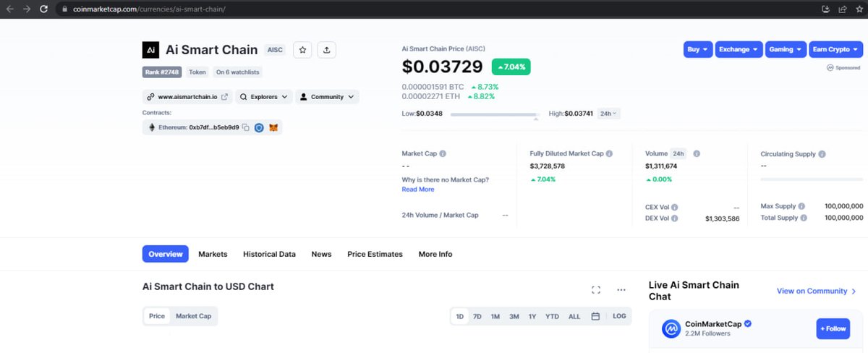Click the Volume info icon
The image size is (868, 353).
697,154
